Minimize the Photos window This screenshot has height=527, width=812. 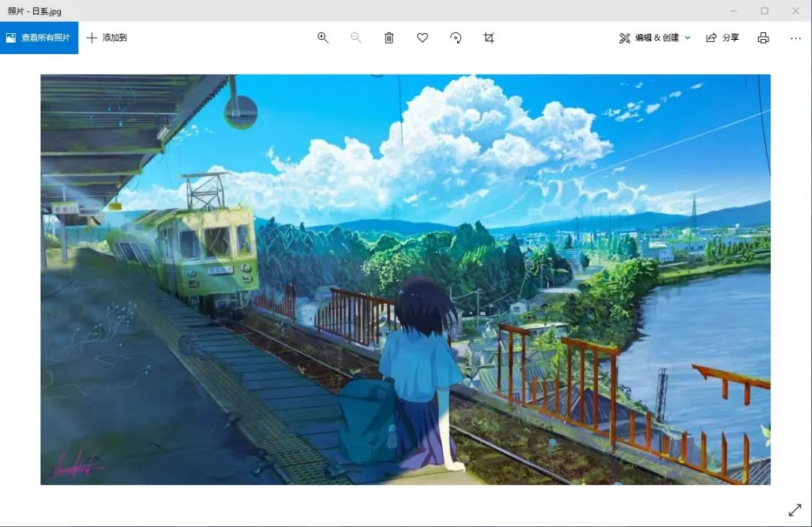(733, 11)
